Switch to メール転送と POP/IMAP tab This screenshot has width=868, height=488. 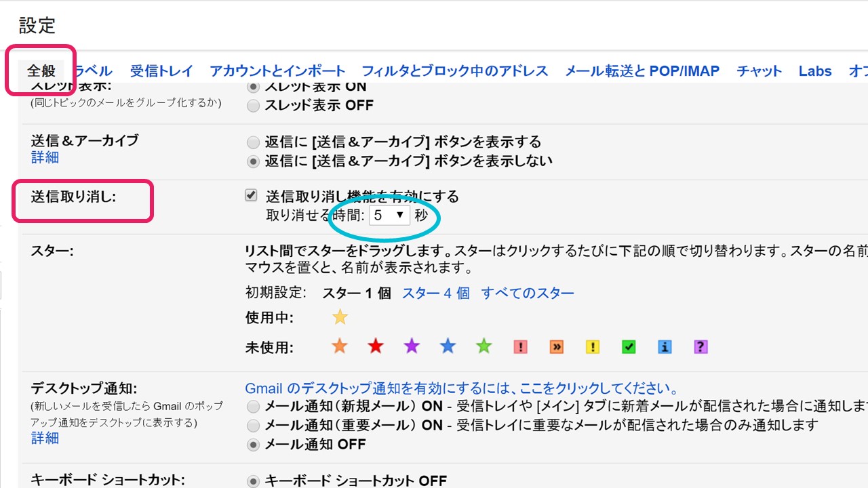[642, 70]
